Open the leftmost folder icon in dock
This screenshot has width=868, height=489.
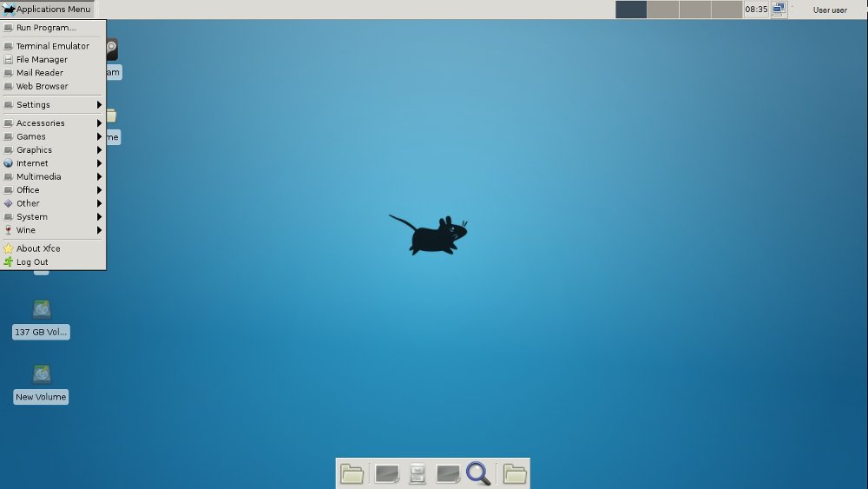[352, 474]
